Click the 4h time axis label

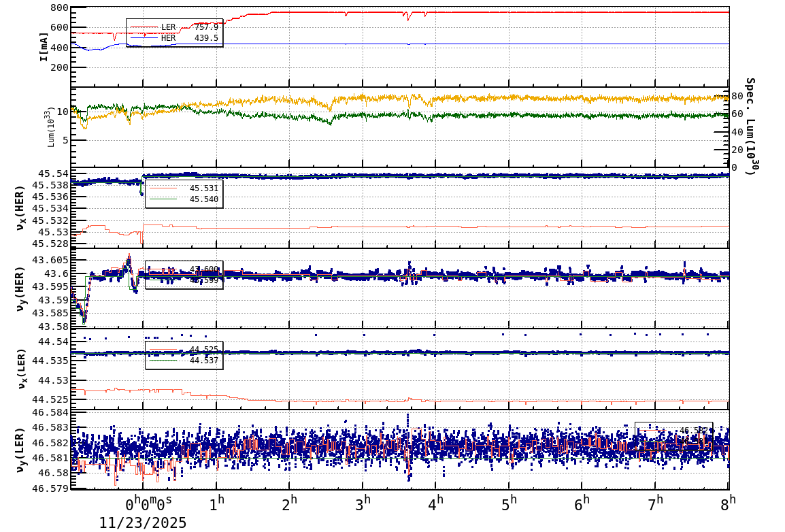pos(436,503)
